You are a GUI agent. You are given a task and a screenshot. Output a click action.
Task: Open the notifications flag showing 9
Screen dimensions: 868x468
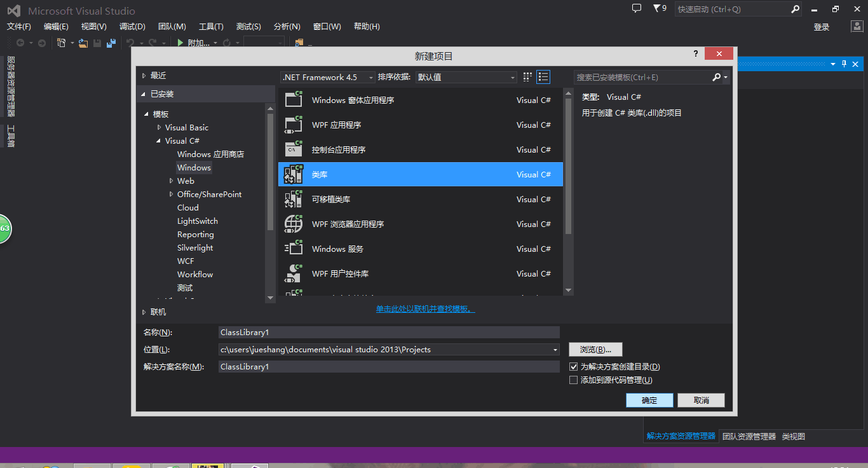click(660, 8)
